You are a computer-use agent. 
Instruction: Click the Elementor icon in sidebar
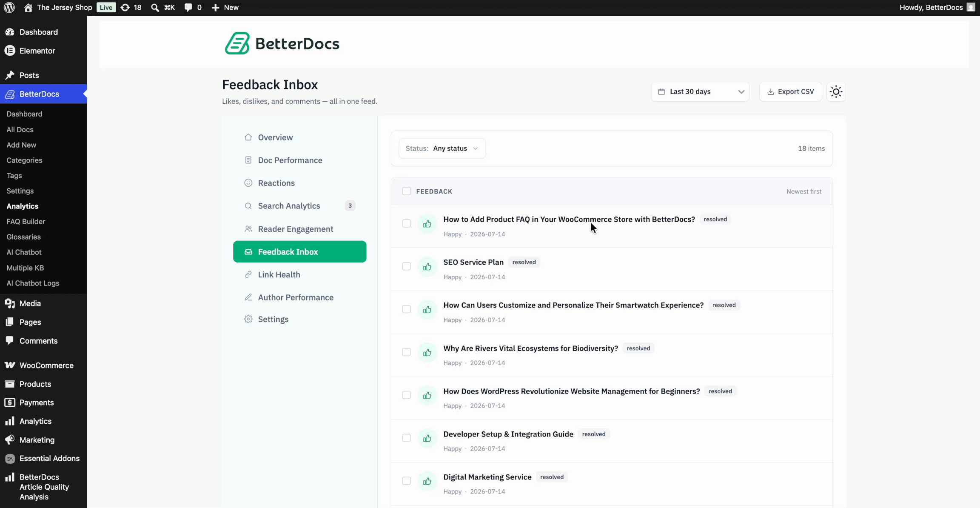pos(10,51)
